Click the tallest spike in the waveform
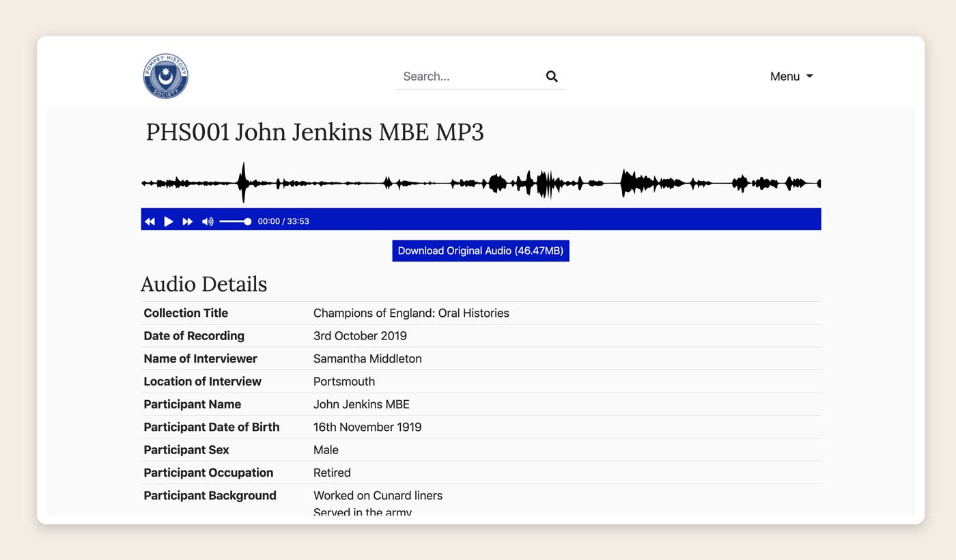956x560 pixels. tap(243, 182)
